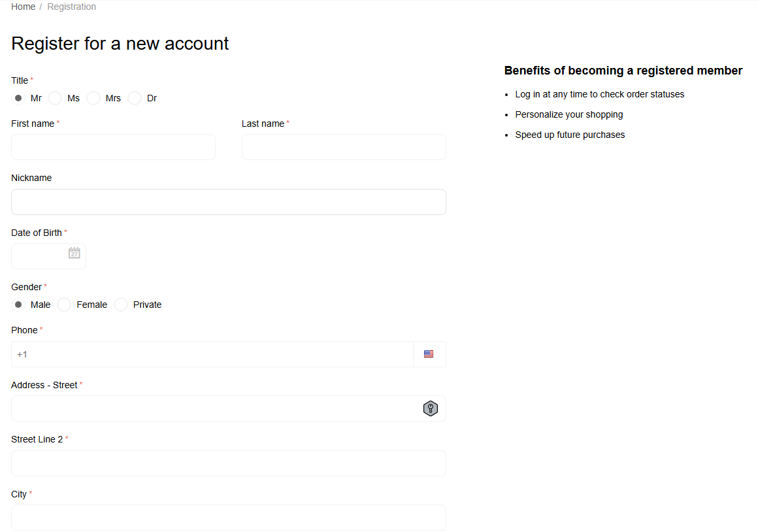Screen dimensions: 758x532
Task: Focus the City text field
Action: [228, 518]
